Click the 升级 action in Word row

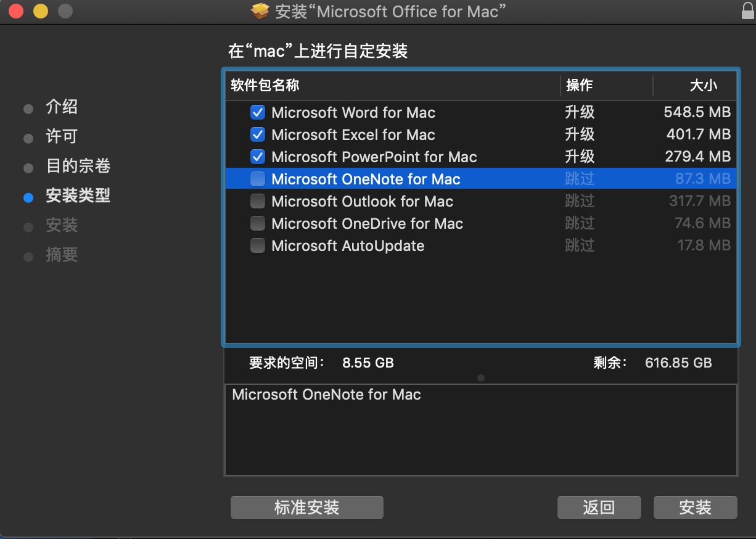coord(580,112)
